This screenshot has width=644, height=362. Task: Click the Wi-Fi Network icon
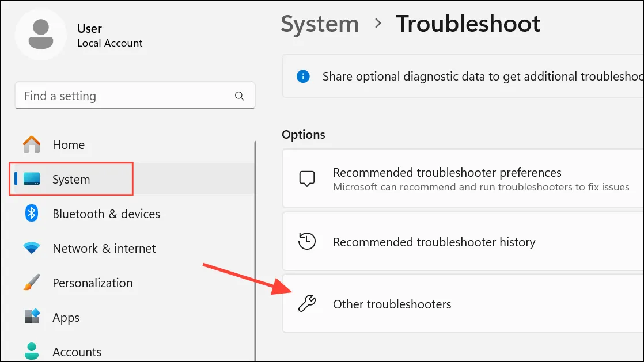32,248
